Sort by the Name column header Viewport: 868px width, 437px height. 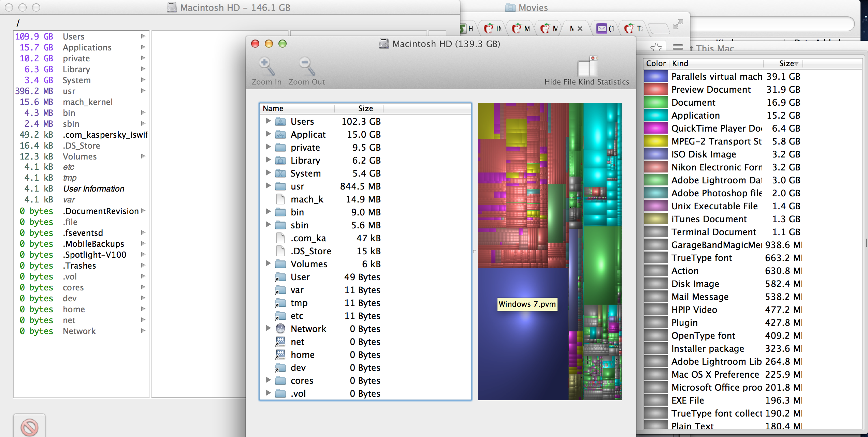coord(297,108)
